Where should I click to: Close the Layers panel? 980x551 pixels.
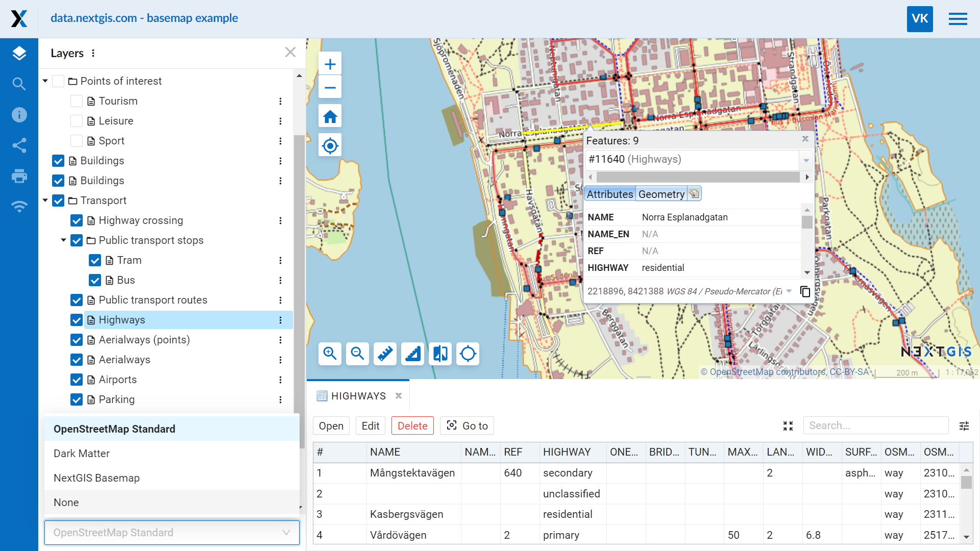pyautogui.click(x=290, y=52)
